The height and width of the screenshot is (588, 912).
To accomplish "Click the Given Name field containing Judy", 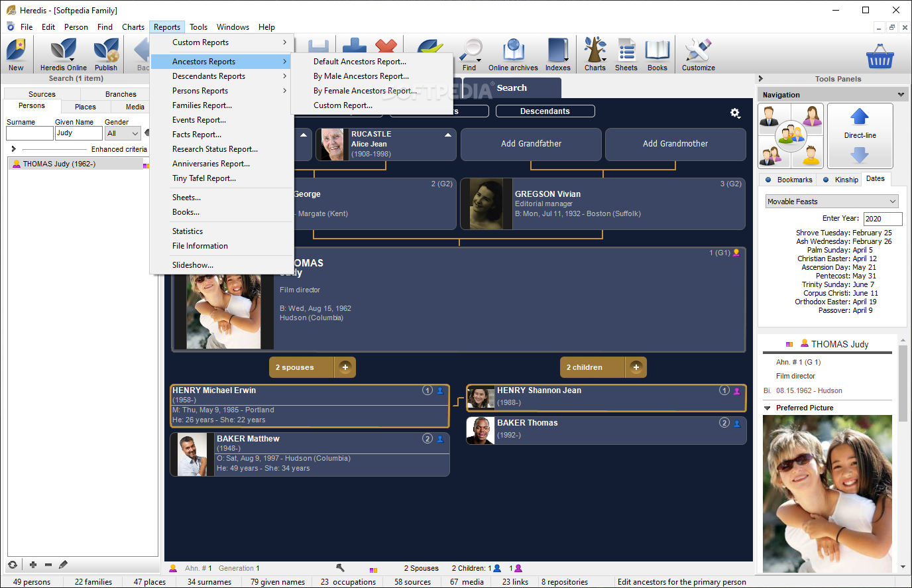I will click(x=79, y=133).
